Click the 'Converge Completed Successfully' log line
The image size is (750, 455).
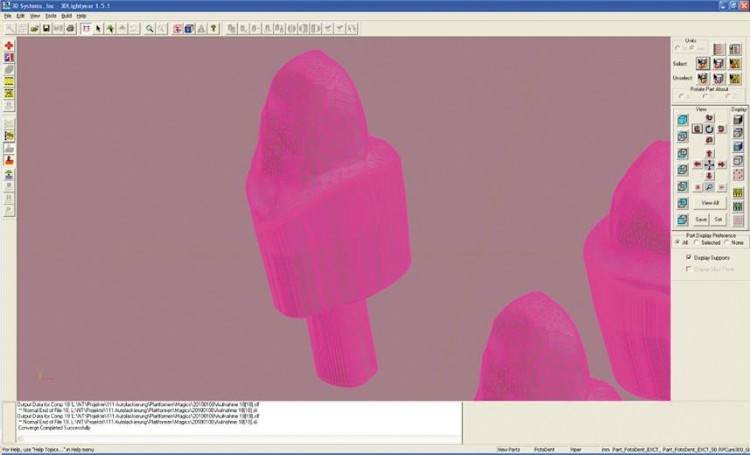[x=55, y=428]
